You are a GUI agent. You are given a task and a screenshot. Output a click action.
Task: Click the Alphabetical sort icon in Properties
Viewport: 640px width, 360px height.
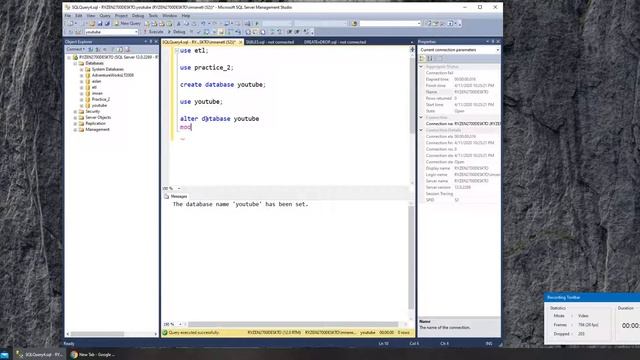point(430,58)
